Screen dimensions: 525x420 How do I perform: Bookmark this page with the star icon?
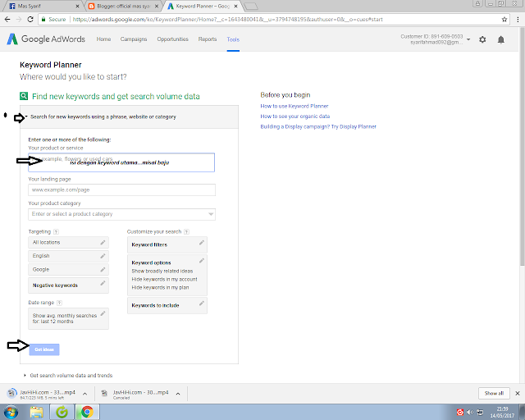(x=504, y=20)
